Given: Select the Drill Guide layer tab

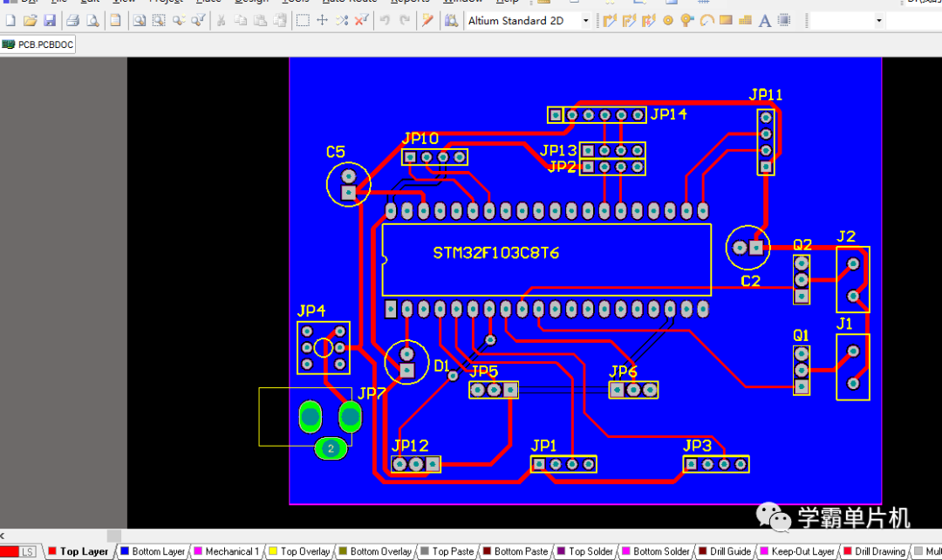Looking at the screenshot, I should pyautogui.click(x=725, y=551).
